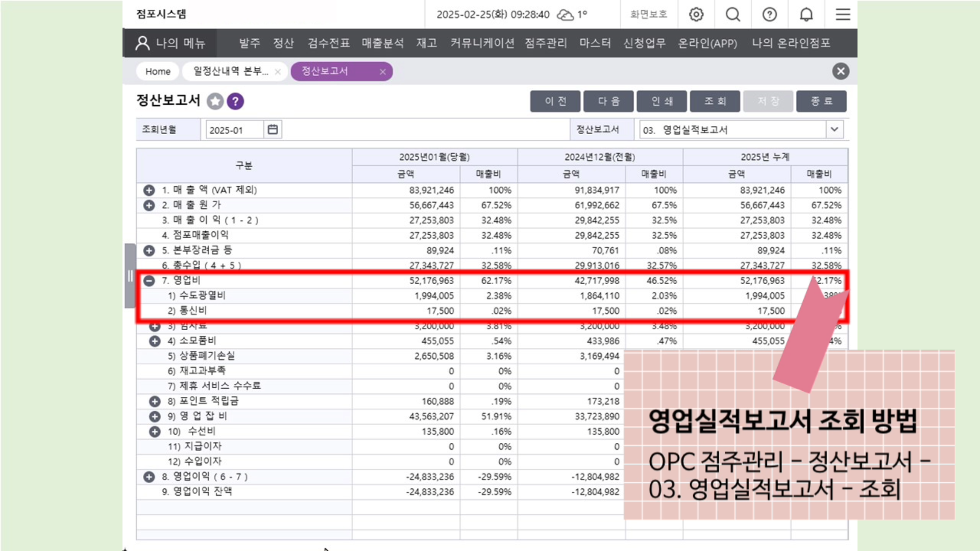Expand the 5. 본부장려금 등 row
The image size is (980, 551).
pos(149,251)
